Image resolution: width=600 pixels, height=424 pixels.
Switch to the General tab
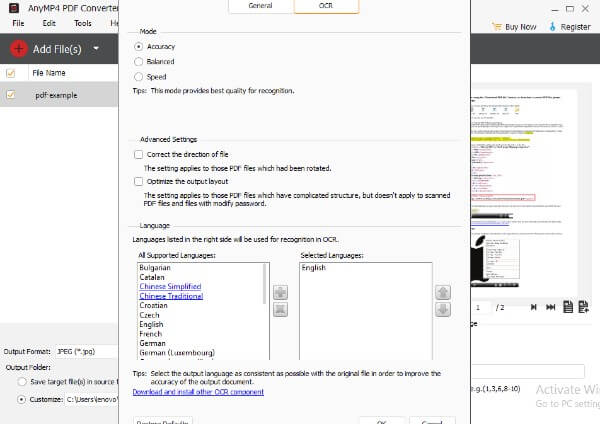point(260,6)
